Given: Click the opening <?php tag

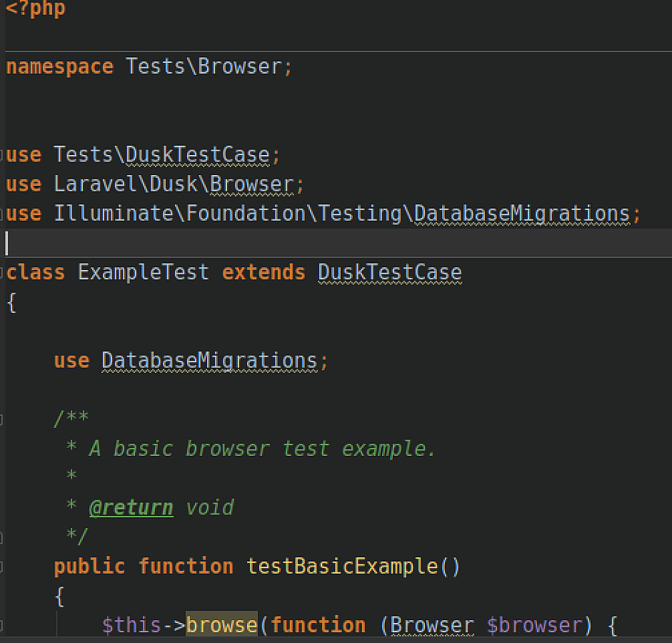Looking at the screenshot, I should [x=35, y=9].
